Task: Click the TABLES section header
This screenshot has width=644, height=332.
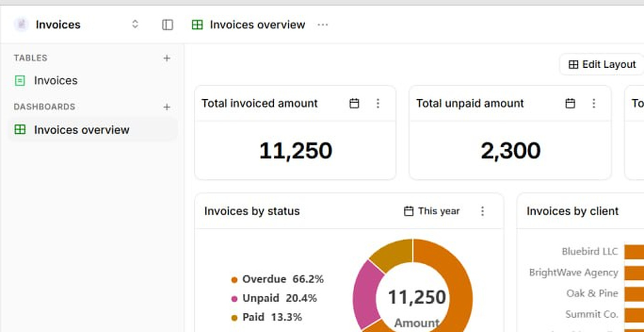Action: [31, 58]
